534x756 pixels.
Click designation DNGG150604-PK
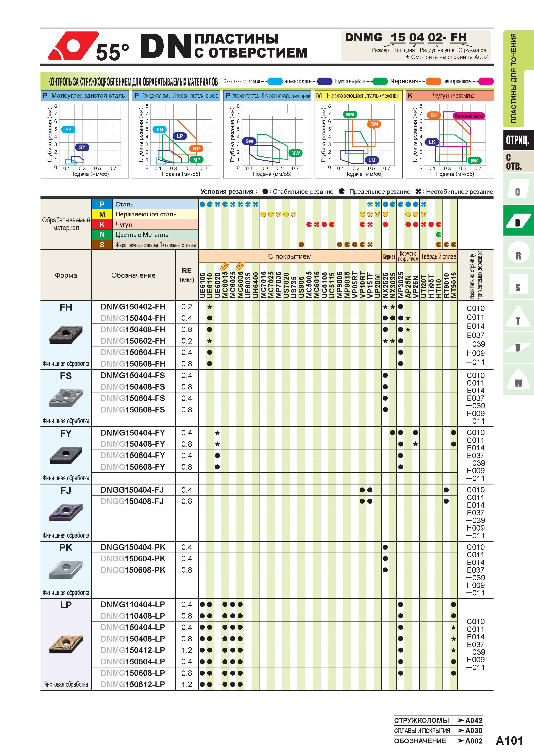[x=133, y=558]
